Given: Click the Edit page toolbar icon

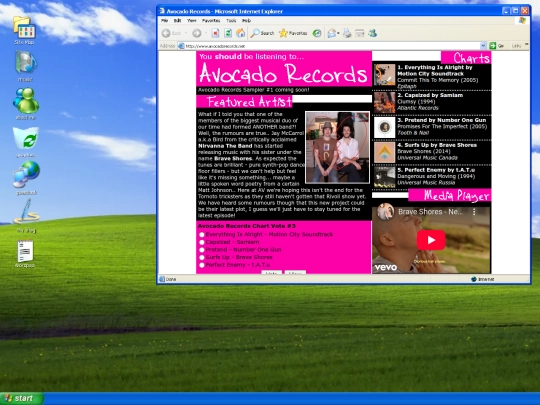Looking at the screenshot, I should (359, 33).
